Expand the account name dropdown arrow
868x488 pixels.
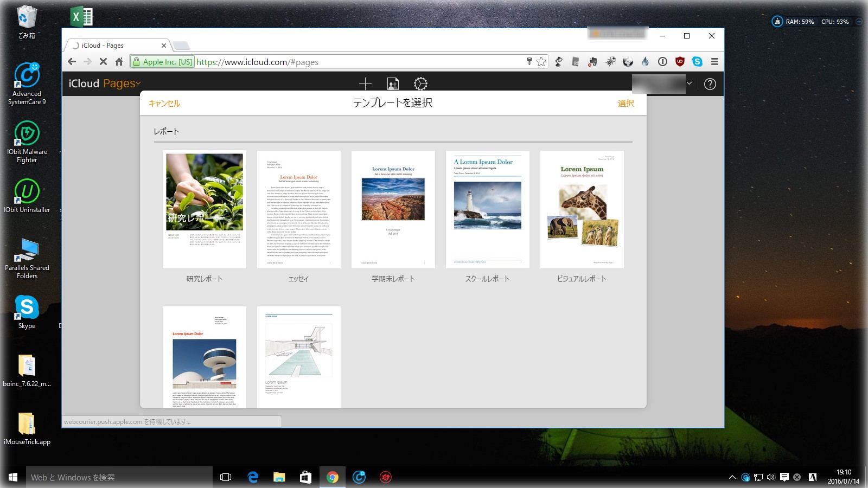[689, 84]
